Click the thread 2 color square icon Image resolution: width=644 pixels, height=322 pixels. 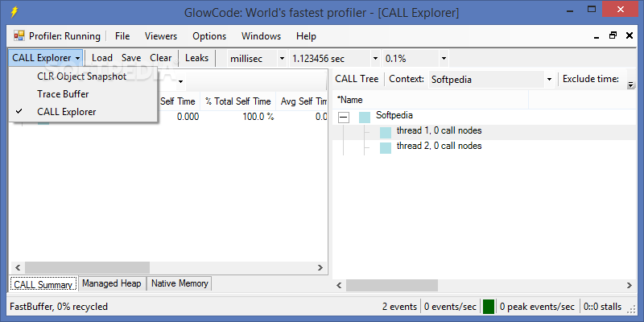(386, 148)
